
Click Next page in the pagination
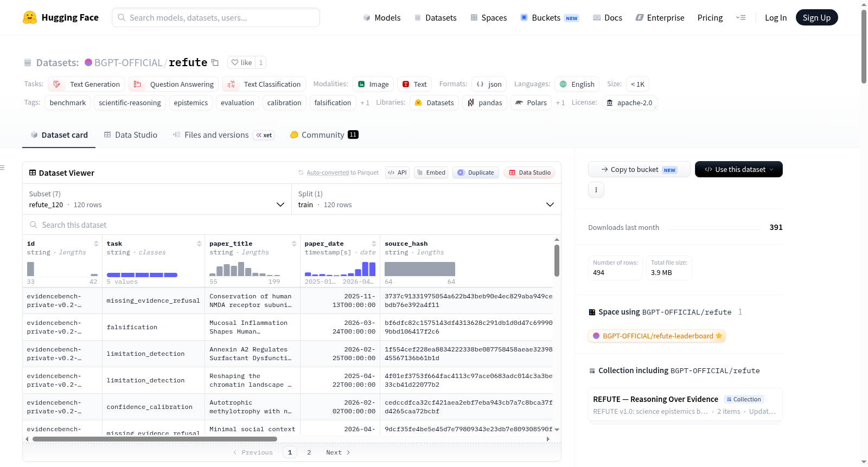tap(338, 452)
